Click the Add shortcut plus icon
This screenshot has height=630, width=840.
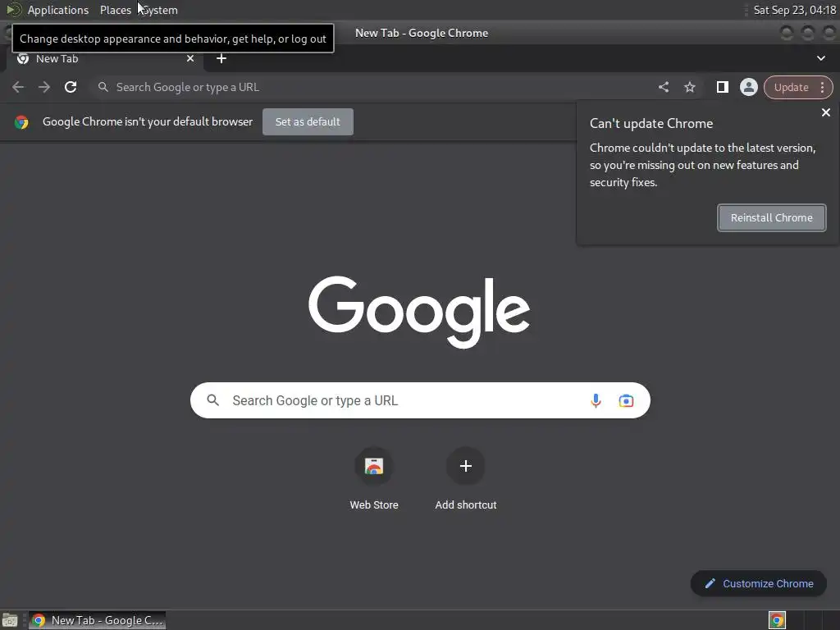(466, 466)
